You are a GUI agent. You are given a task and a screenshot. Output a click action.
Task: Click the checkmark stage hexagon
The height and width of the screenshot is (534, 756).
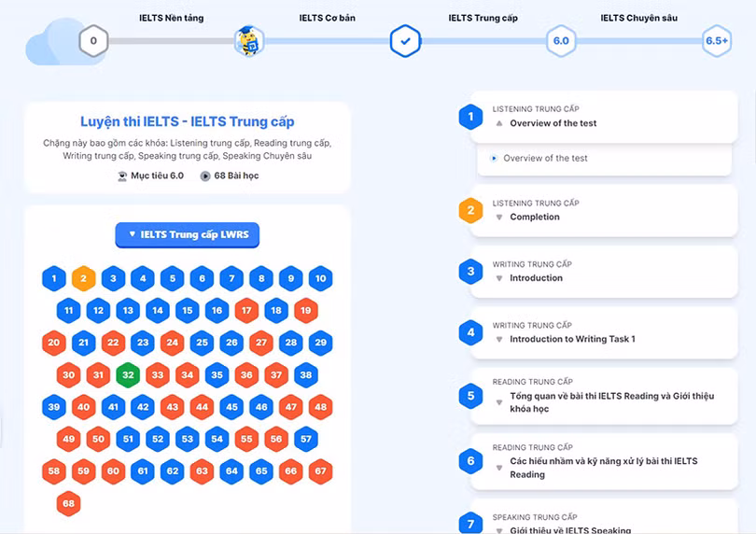(x=405, y=41)
